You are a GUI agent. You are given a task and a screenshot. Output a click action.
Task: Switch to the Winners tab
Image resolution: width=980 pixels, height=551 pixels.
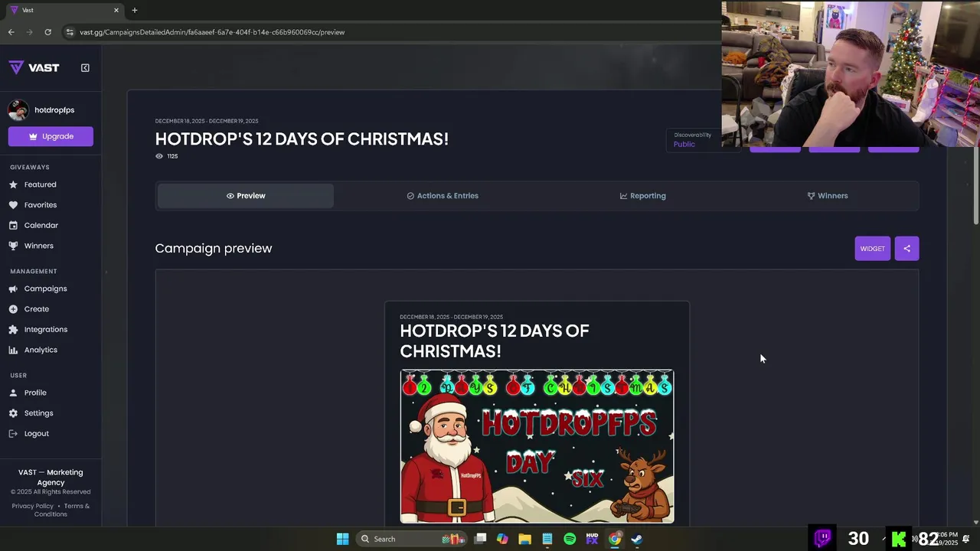coord(827,196)
